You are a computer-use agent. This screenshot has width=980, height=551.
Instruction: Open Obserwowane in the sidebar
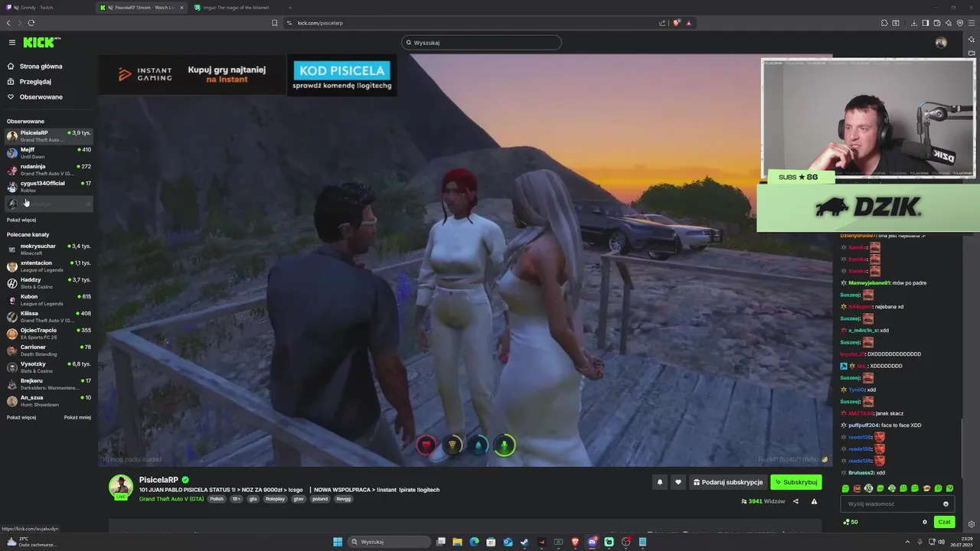35,97
